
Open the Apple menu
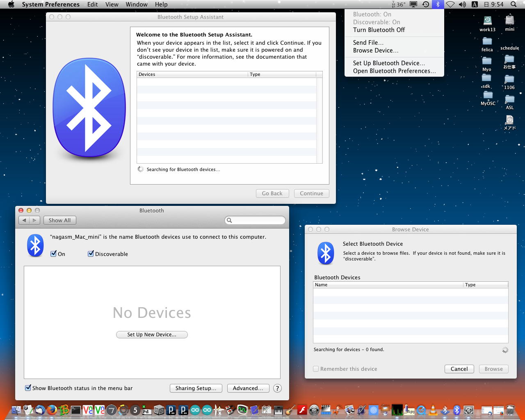tap(11, 5)
